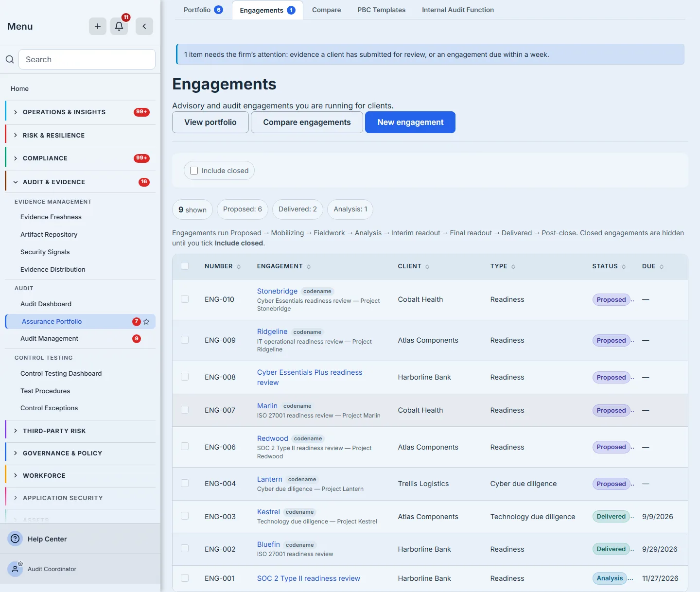Click the Compare engagements button
Screen dimensions: 700x592
[307, 122]
